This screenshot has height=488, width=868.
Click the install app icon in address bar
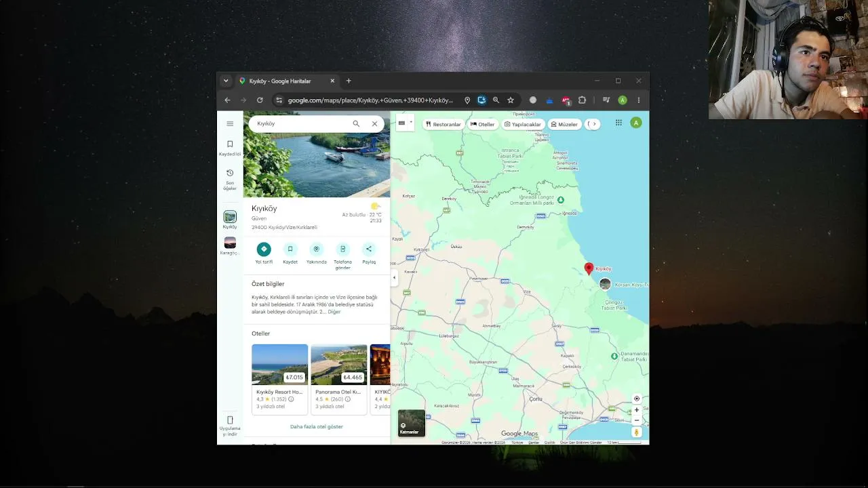coord(481,100)
